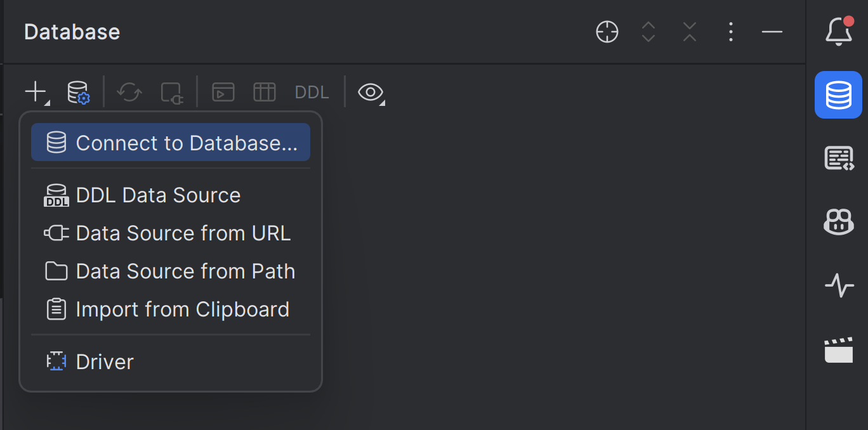
Task: Open the Notifications bell icon
Action: tap(838, 31)
